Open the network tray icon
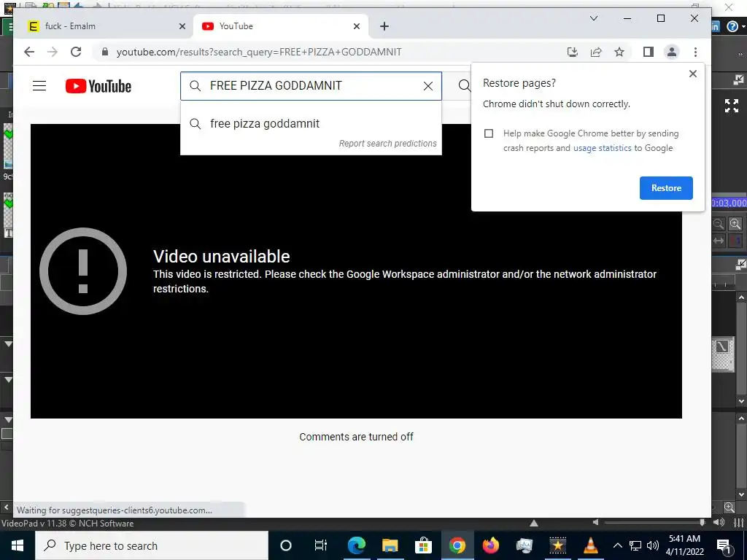Viewport: 747px width, 560px height. point(635,545)
